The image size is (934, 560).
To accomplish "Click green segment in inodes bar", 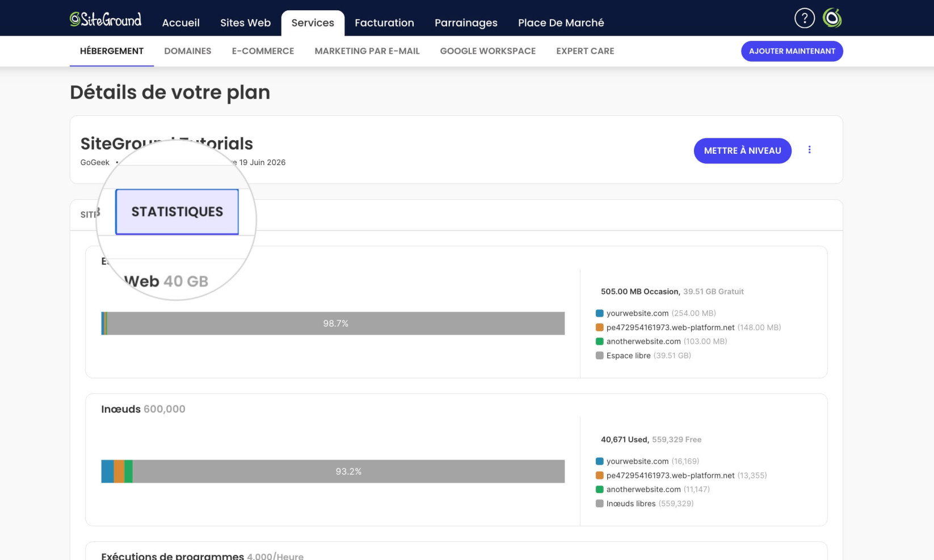I will 128,471.
